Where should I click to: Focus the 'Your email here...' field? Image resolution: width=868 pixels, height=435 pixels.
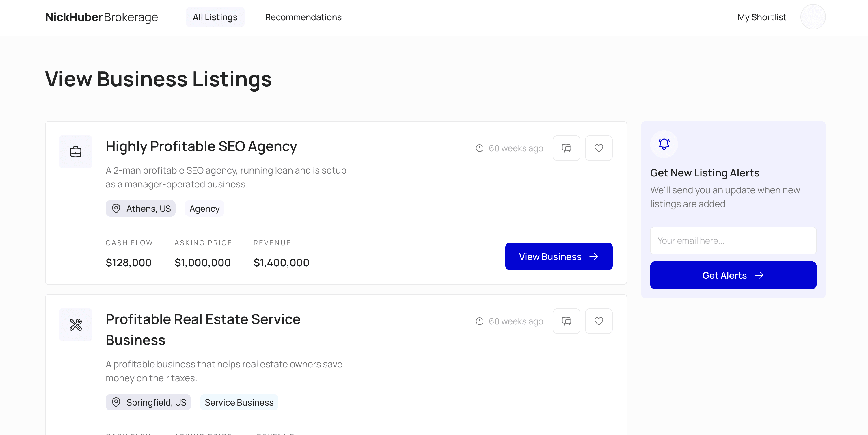point(733,241)
